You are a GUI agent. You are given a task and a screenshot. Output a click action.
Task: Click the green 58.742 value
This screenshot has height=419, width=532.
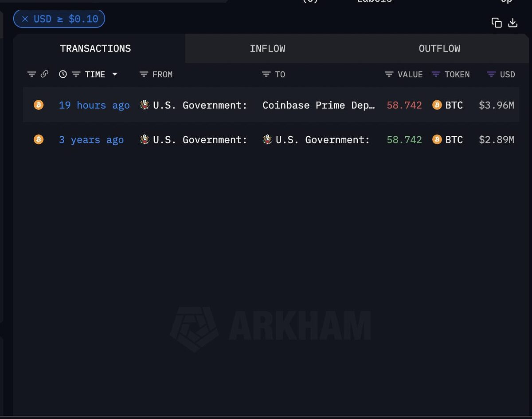[404, 140]
